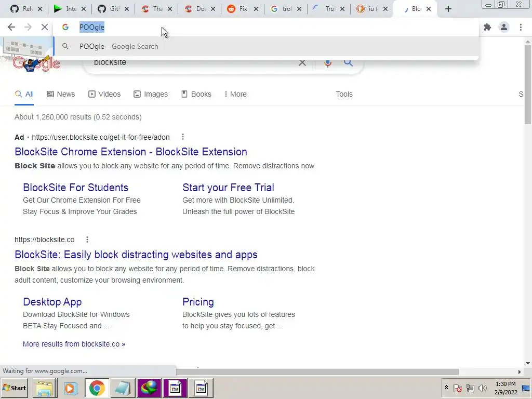
Task: Close the 'Dov' tab
Action: [x=213, y=9]
